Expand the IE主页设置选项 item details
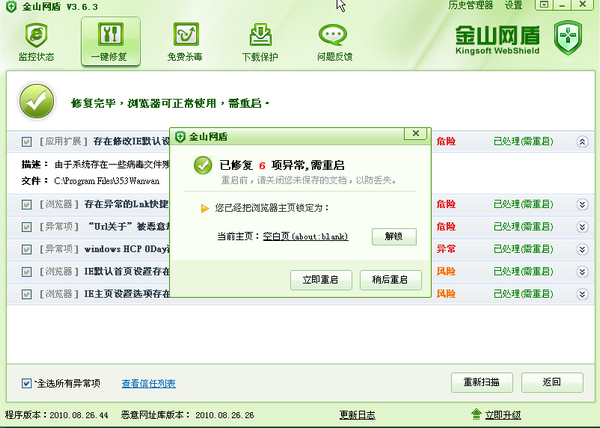Viewport: 600px width, 428px height. coord(582,294)
